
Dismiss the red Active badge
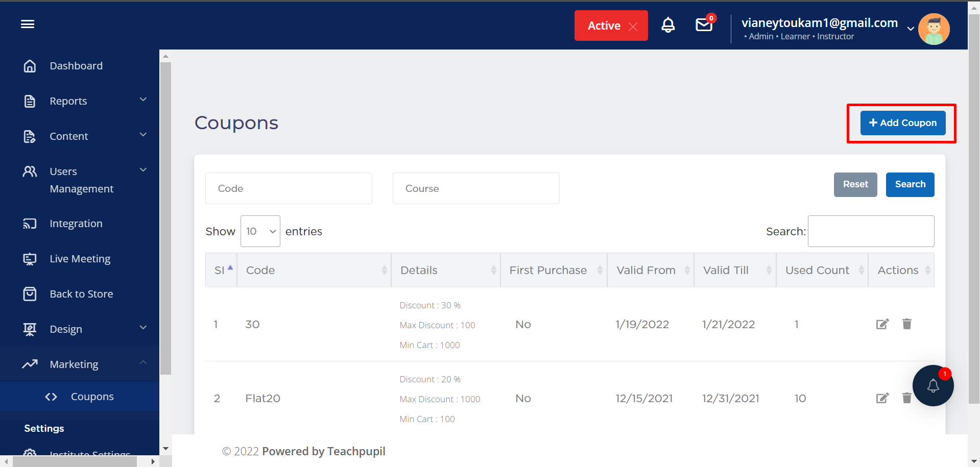(x=633, y=27)
